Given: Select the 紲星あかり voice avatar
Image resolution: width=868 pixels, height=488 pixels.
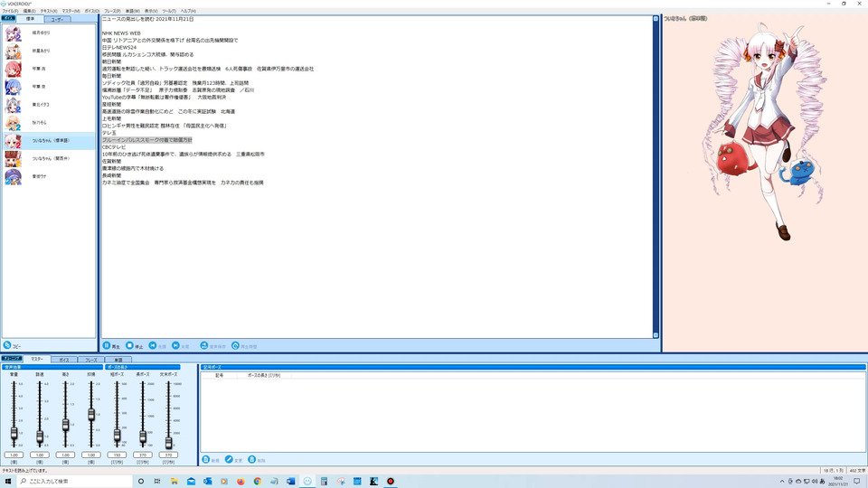Looking at the screenshot, I should point(14,51).
